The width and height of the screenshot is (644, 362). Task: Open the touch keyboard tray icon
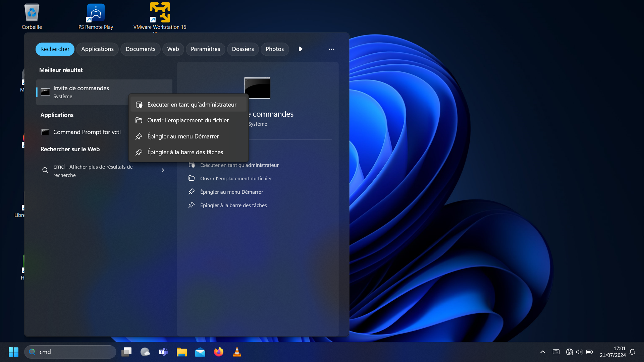556,352
